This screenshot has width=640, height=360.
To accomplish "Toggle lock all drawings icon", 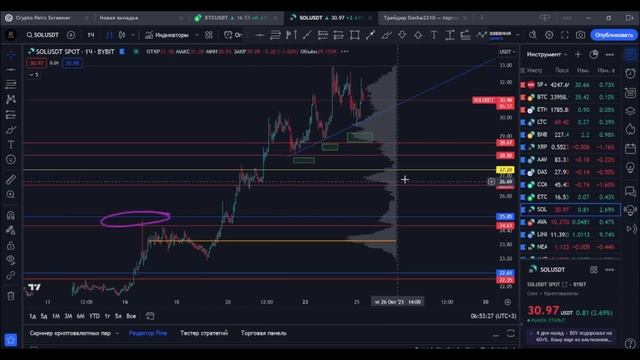I will click(11, 245).
